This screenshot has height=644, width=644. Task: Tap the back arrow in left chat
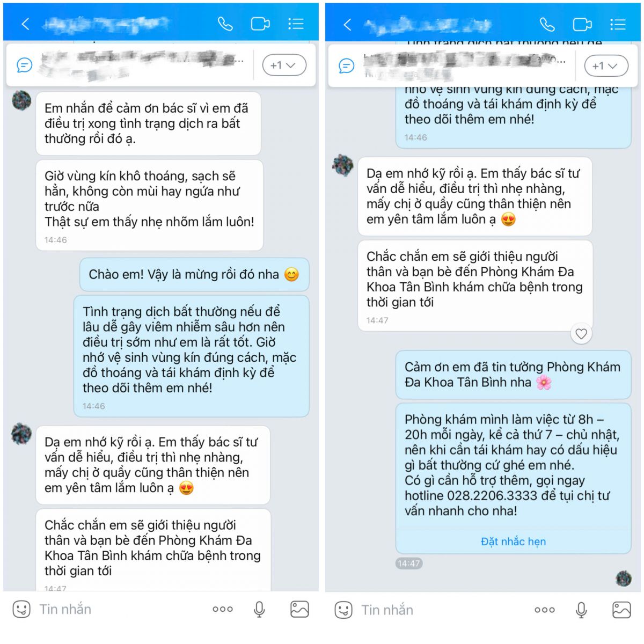pos(25,24)
